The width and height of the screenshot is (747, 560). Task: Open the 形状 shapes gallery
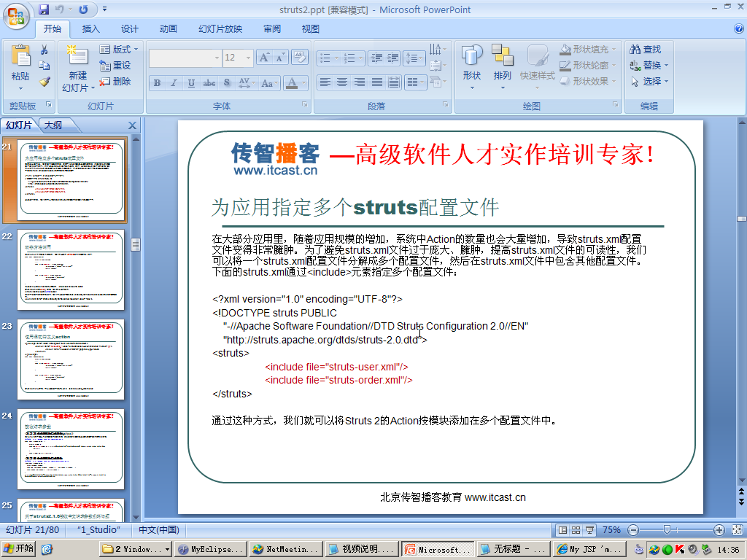472,67
